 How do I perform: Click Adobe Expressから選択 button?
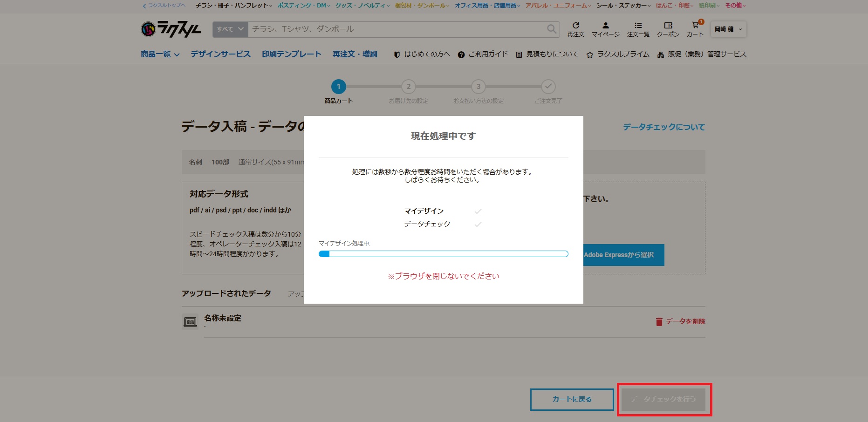pyautogui.click(x=624, y=255)
